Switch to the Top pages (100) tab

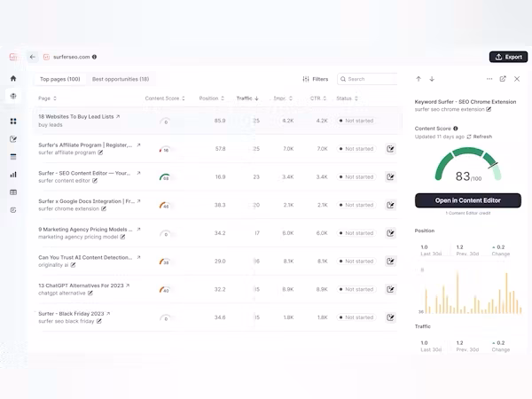point(59,79)
